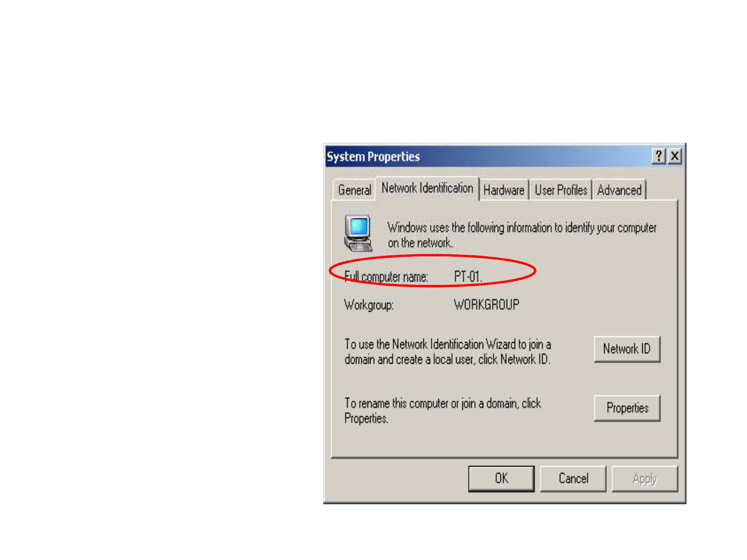
Task: Show the Advanced tab
Action: tap(619, 190)
